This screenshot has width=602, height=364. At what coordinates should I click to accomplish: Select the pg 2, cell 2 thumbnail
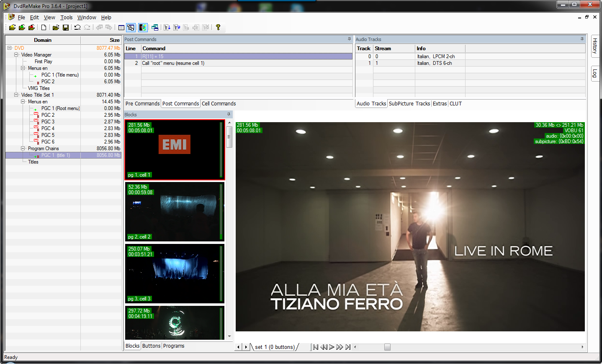(175, 212)
